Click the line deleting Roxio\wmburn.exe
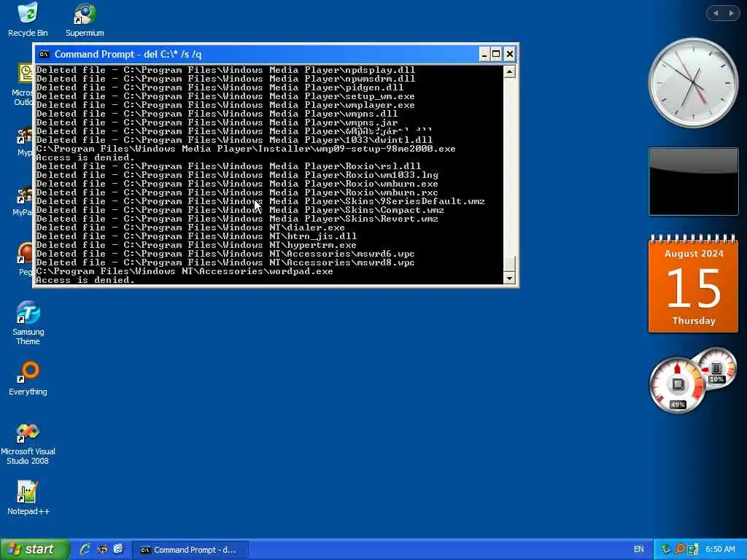The width and height of the screenshot is (747, 560). (x=237, y=184)
